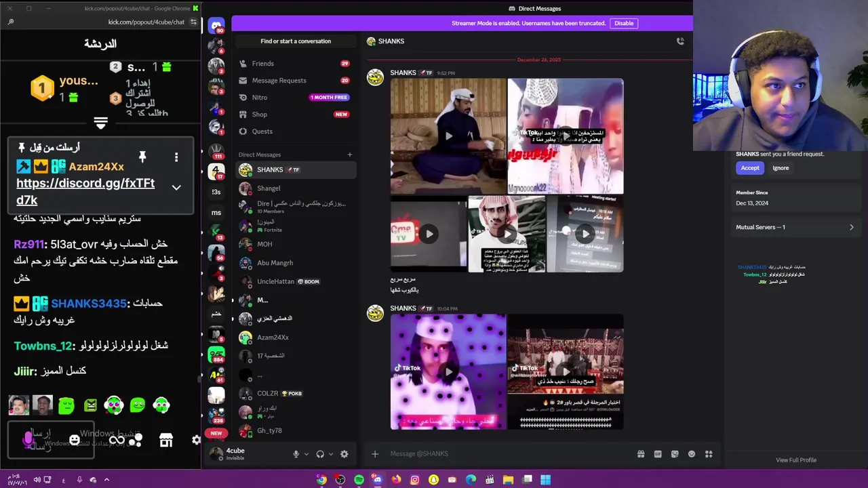Open Discord direct messages home icon
The image size is (868, 488).
(216, 26)
